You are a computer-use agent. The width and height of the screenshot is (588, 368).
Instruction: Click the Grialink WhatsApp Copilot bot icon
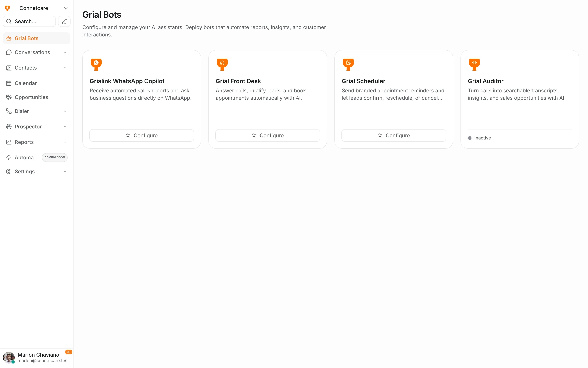tap(96, 65)
